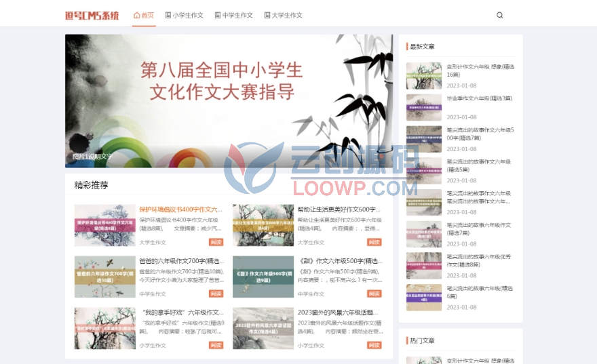Click 阅读 button for 保护环境倡议书 article
Viewport: 597px width, 364px height.
pos(216,242)
